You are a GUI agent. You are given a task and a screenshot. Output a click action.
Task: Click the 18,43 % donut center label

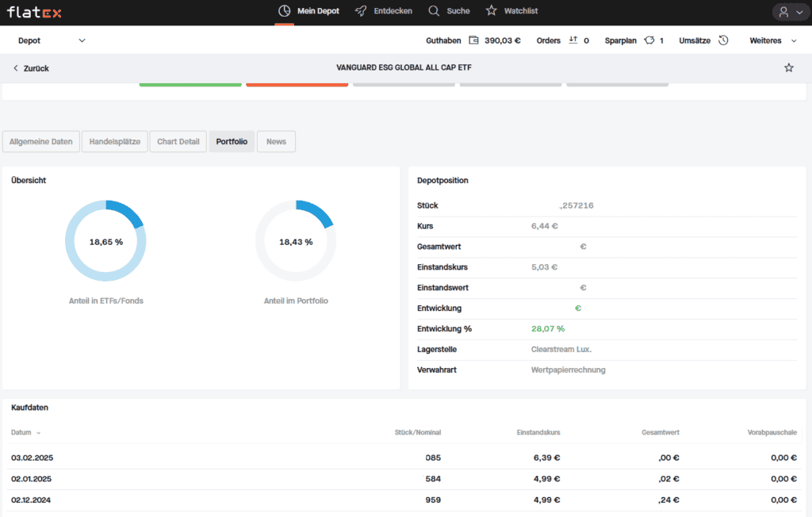pyautogui.click(x=297, y=242)
